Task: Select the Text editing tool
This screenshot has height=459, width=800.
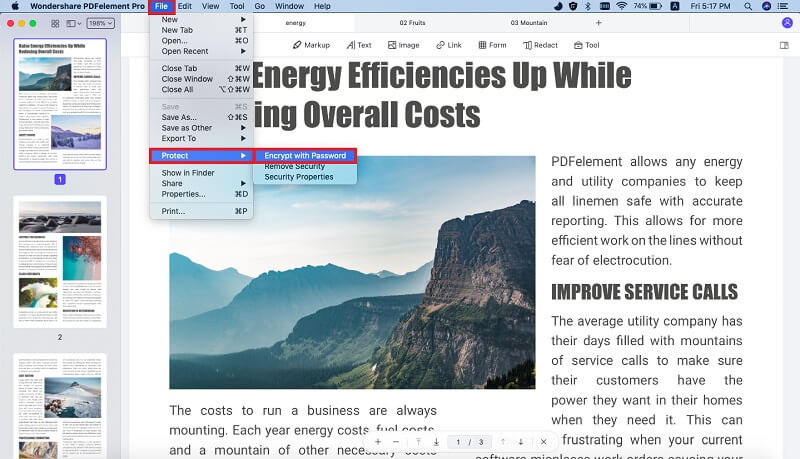Action: (359, 45)
